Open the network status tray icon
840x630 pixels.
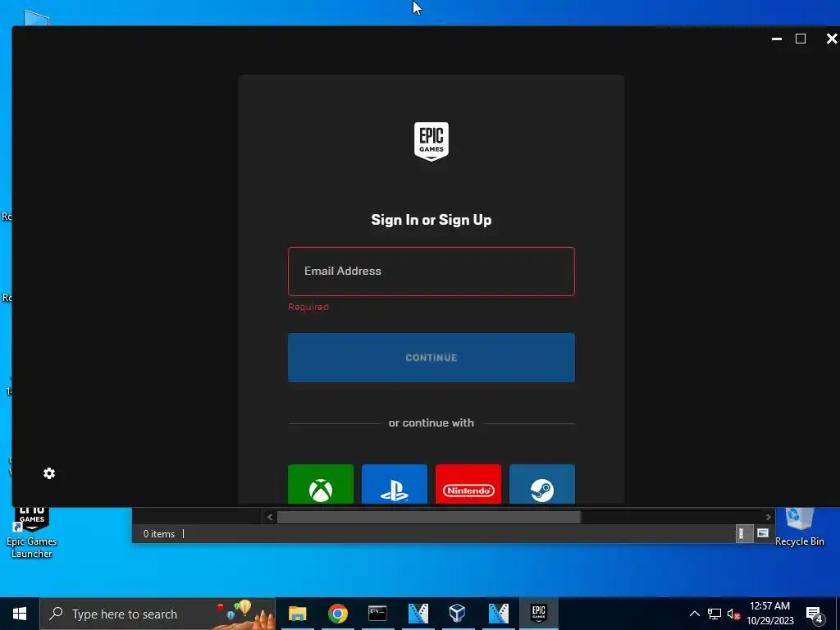[x=714, y=614]
